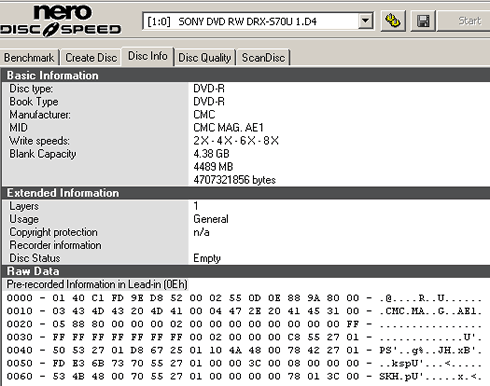Open the Create Disc tab

91,58
